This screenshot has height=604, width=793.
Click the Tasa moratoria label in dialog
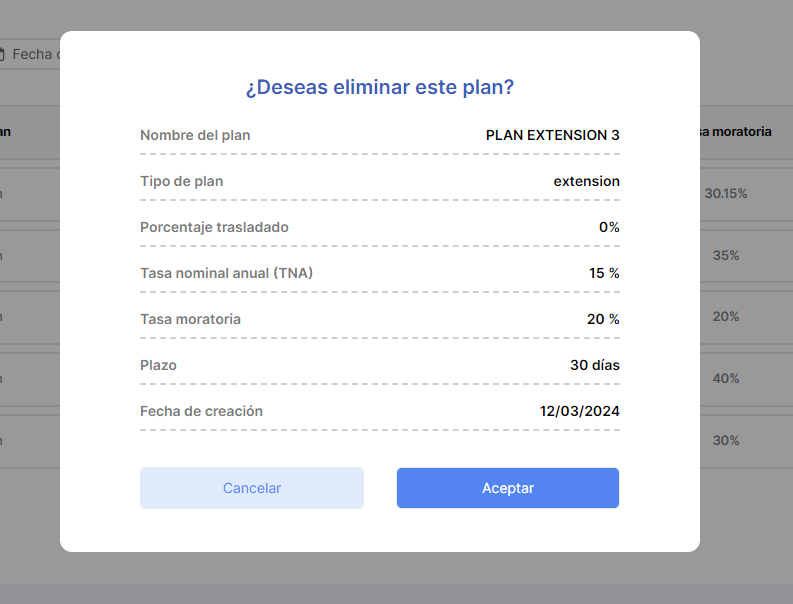[190, 319]
